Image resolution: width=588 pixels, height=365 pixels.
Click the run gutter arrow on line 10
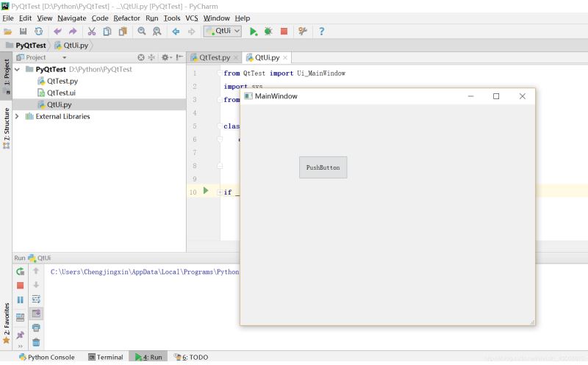pos(206,191)
